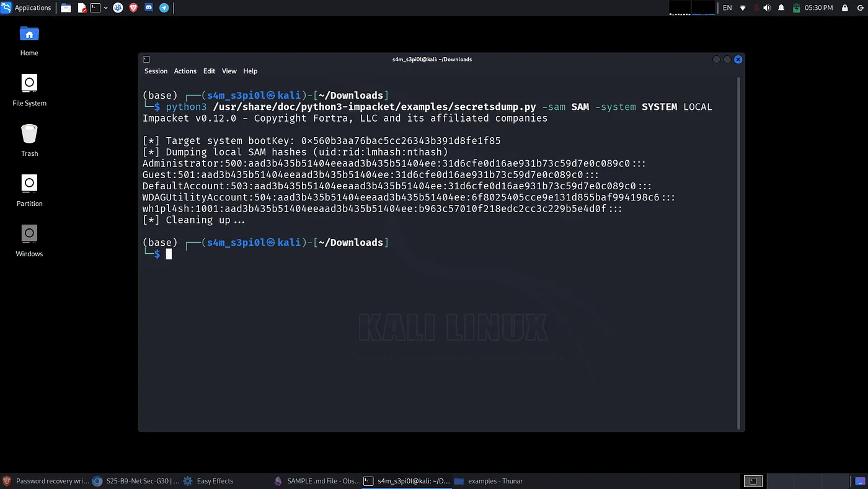Click the logout icon in top panel
Screen dimensions: 868x489
(x=859, y=8)
